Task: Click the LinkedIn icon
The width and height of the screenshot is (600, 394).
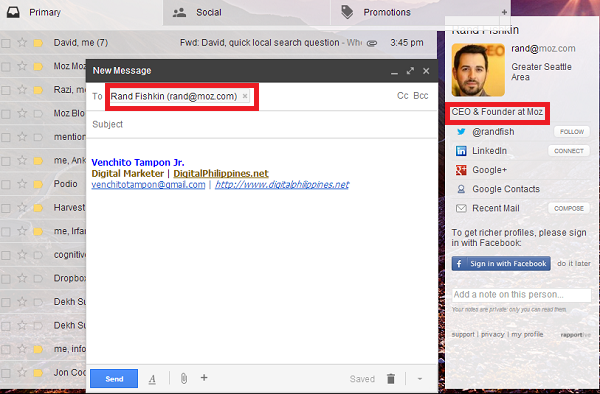Action: point(461,151)
